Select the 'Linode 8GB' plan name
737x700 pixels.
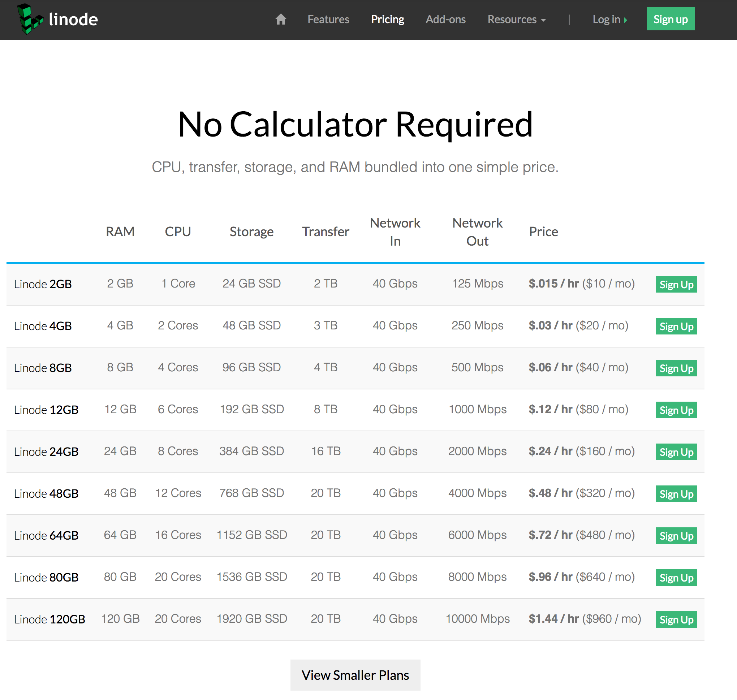(43, 368)
